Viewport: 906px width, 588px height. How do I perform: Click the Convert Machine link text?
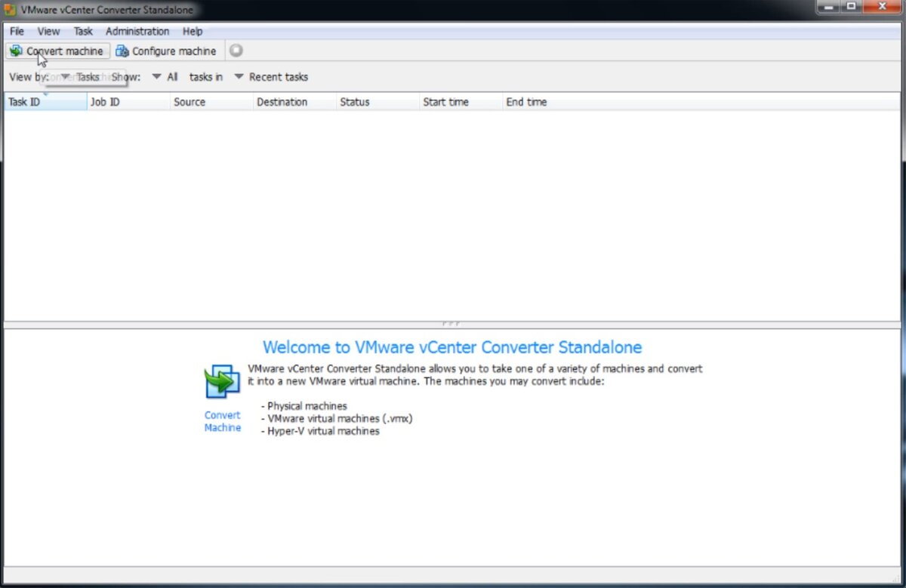223,421
